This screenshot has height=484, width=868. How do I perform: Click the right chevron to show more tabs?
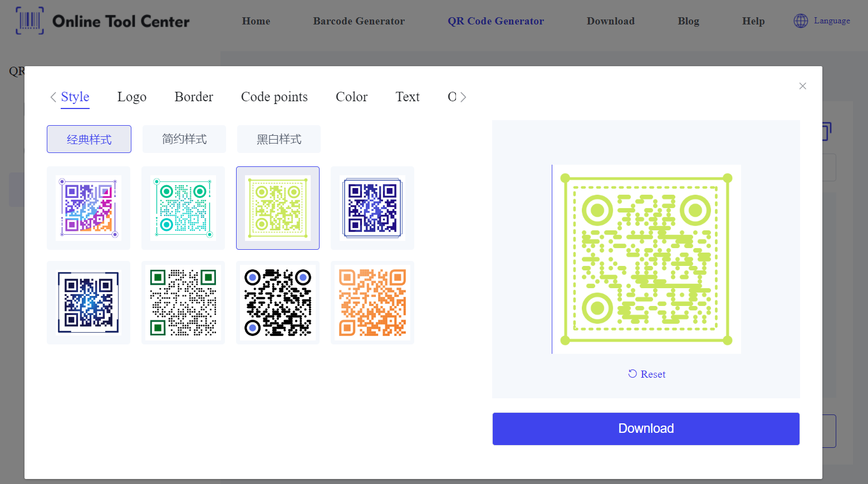pos(463,97)
